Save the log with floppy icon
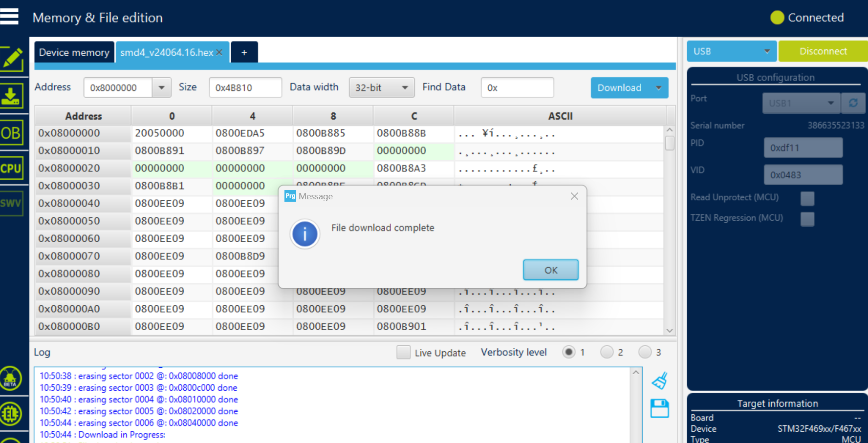This screenshot has height=443, width=868. click(x=660, y=408)
